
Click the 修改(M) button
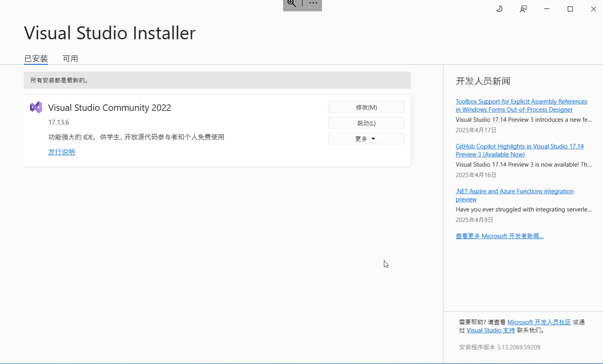point(366,107)
